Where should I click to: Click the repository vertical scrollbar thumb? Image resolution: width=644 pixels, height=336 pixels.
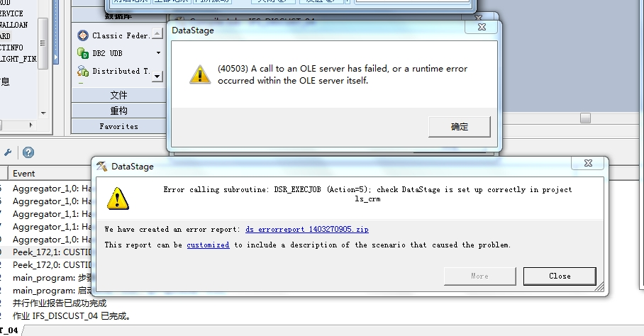[43, 43]
